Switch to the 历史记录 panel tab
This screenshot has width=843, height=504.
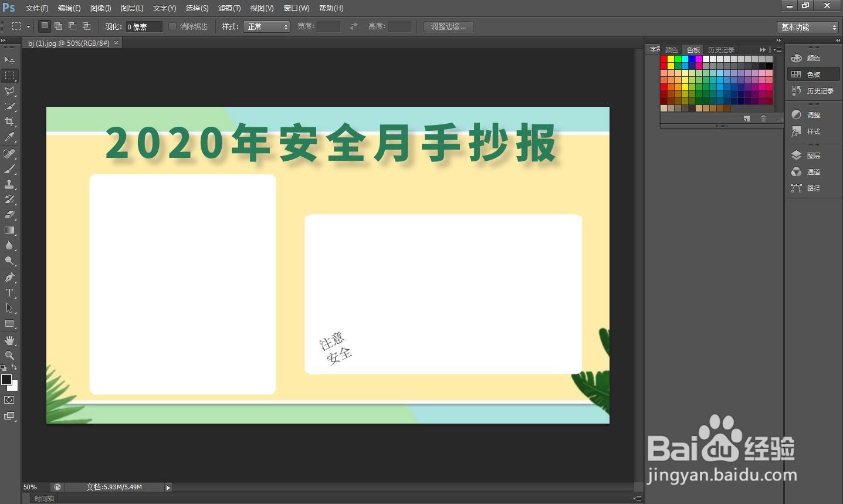pos(721,49)
